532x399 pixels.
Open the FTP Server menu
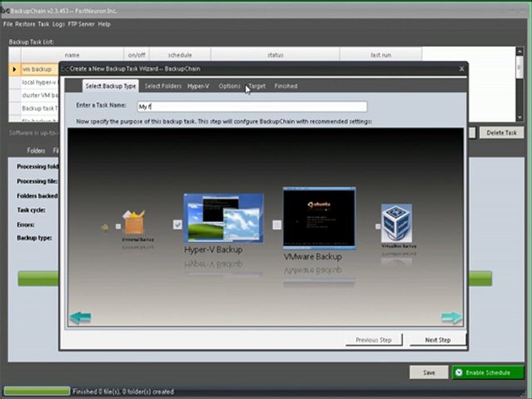point(81,24)
